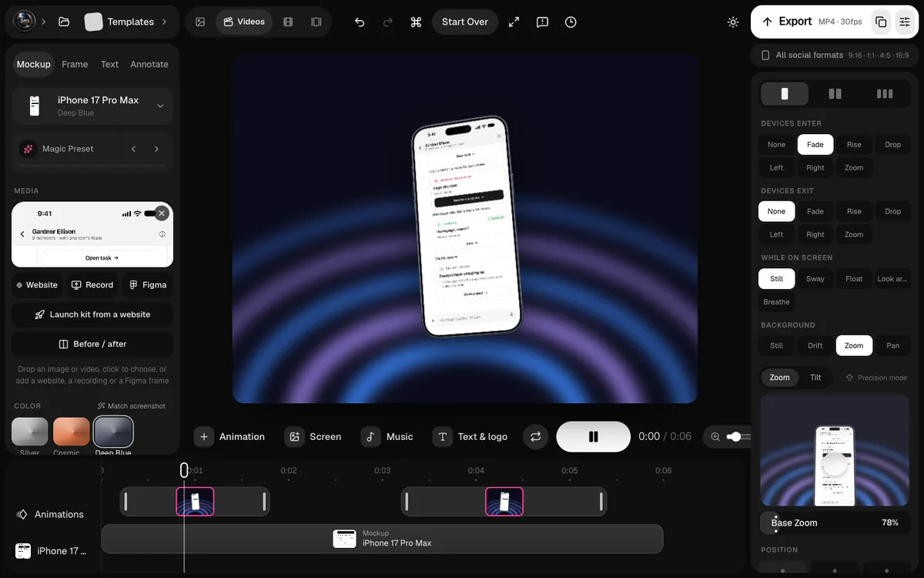This screenshot has height=578, width=924.
Task: Remove the media screenshot with X
Action: point(161,213)
